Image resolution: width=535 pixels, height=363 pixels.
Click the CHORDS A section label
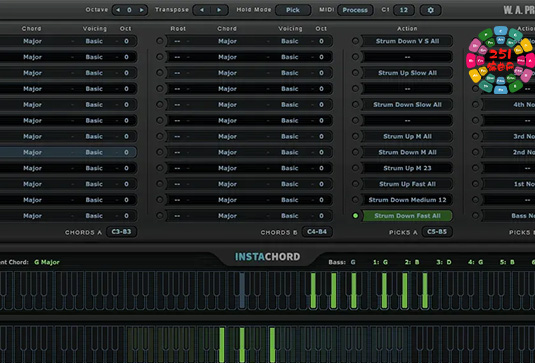click(84, 232)
